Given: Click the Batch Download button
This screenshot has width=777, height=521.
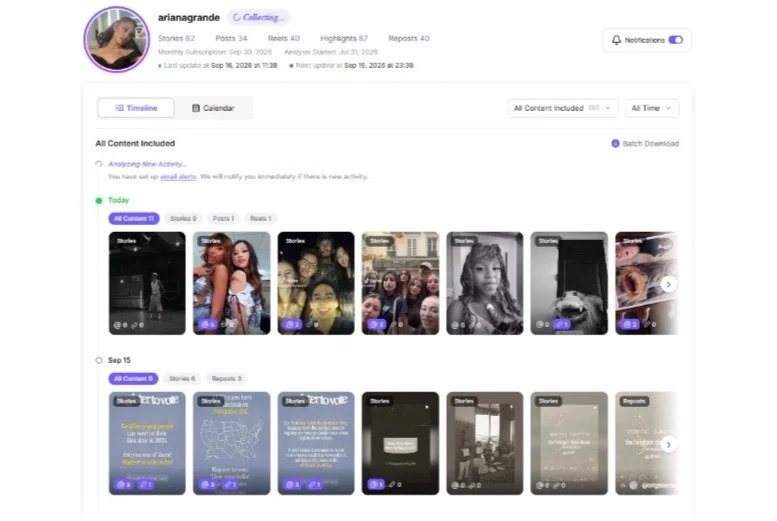Looking at the screenshot, I should click(645, 144).
